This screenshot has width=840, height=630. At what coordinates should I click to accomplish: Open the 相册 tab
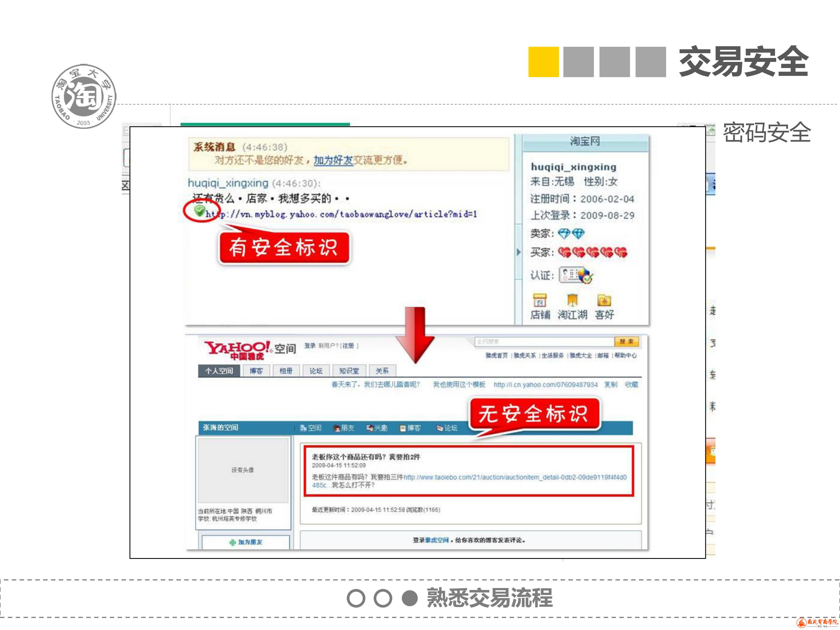[286, 371]
